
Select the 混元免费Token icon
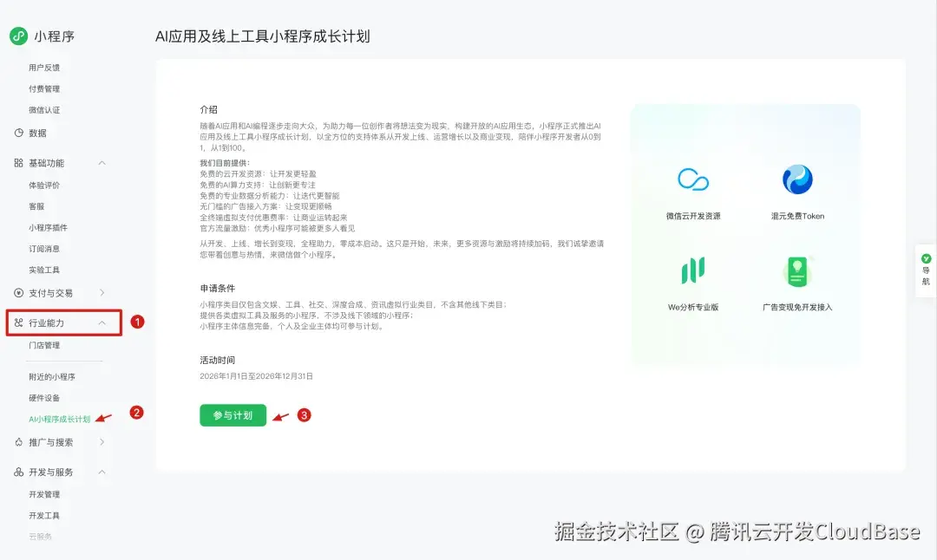click(x=797, y=179)
